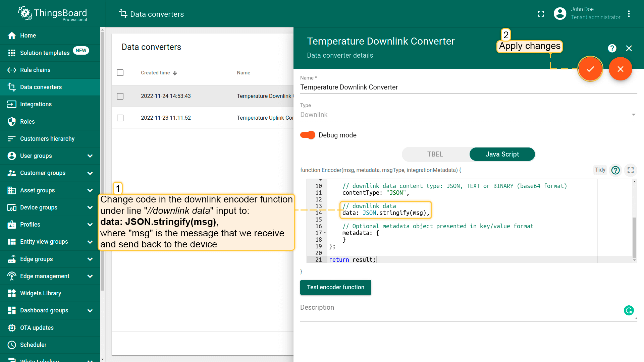Click the orange cancel changes X button

click(620, 69)
